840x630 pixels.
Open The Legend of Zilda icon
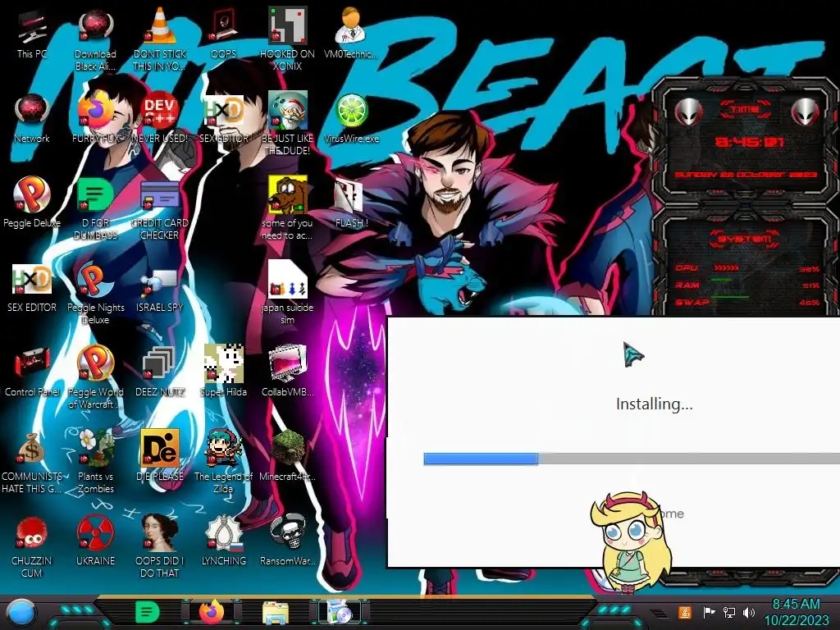(x=223, y=449)
